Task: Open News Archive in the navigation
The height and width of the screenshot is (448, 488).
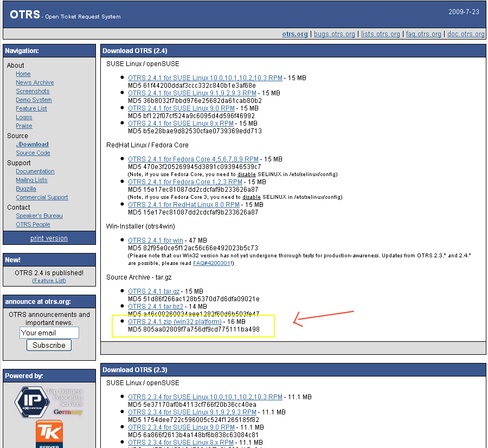Action: tap(35, 82)
